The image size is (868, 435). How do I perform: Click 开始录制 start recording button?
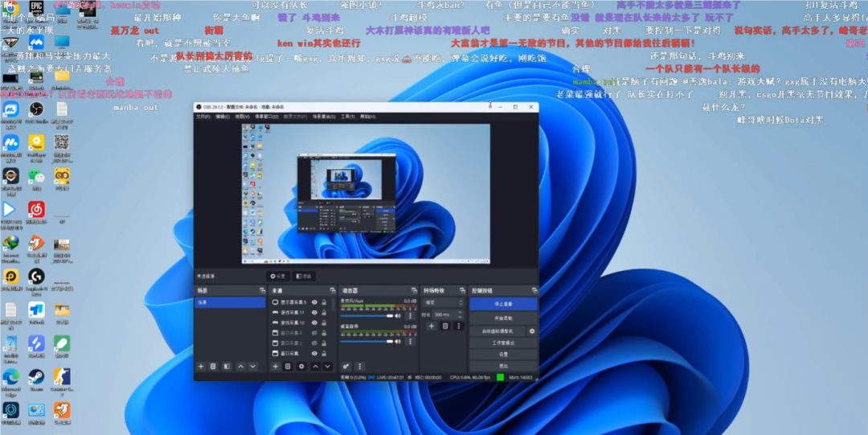(x=503, y=318)
